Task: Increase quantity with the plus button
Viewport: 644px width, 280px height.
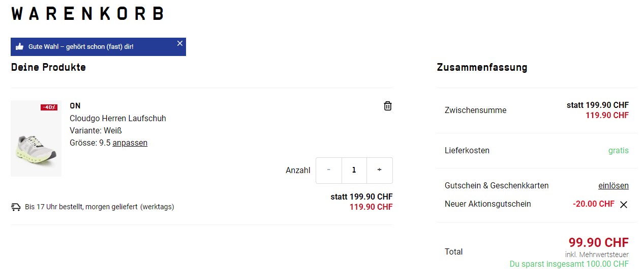Action: coord(379,170)
